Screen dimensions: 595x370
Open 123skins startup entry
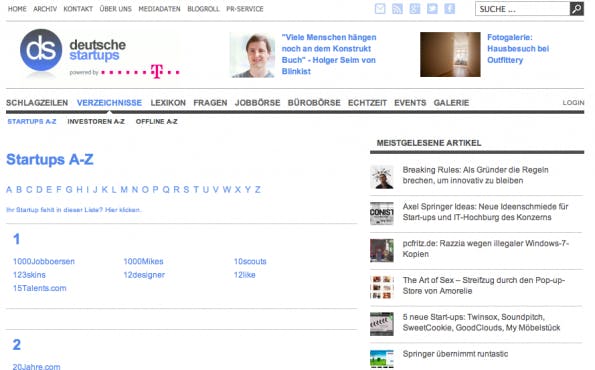coord(29,275)
